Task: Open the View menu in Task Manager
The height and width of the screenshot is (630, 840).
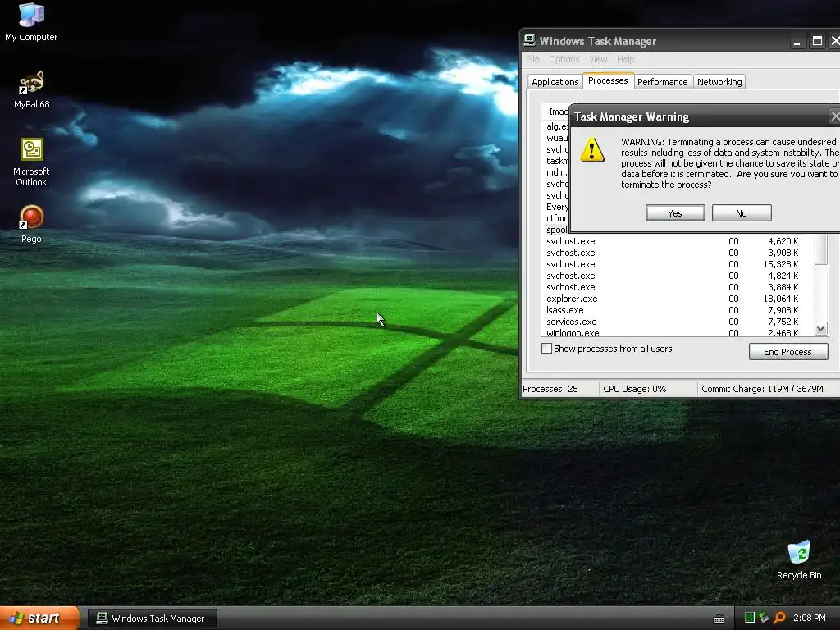Action: click(598, 59)
